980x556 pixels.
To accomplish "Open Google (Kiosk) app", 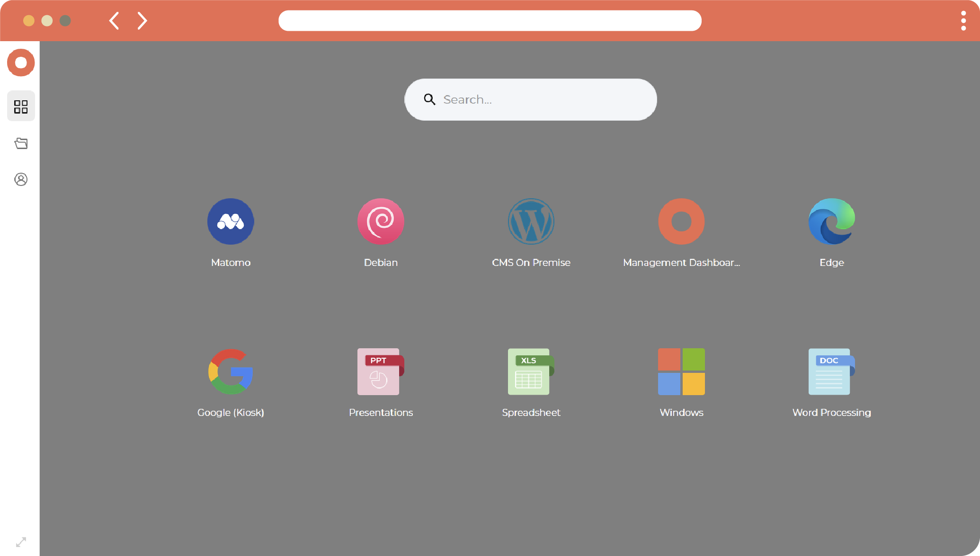I will tap(231, 372).
